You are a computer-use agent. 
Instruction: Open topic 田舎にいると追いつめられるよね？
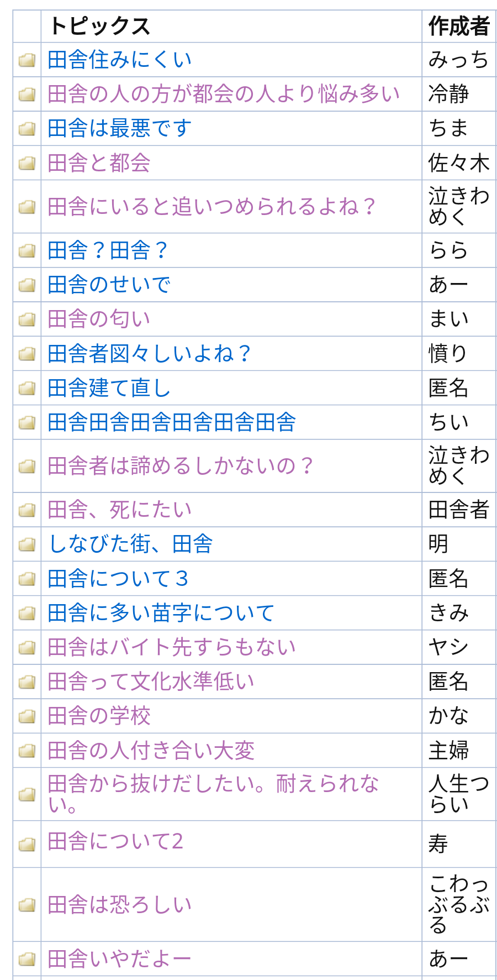coord(212,207)
